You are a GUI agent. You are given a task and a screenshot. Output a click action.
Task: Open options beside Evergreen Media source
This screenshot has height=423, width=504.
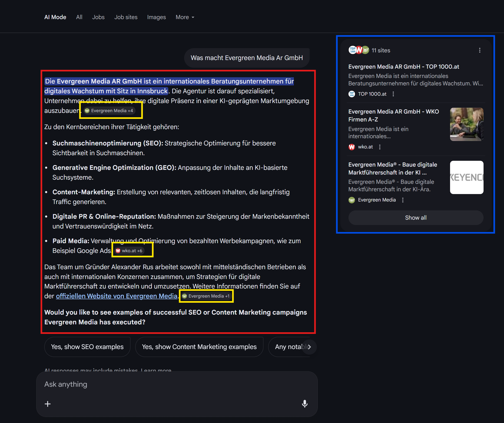pos(403,200)
